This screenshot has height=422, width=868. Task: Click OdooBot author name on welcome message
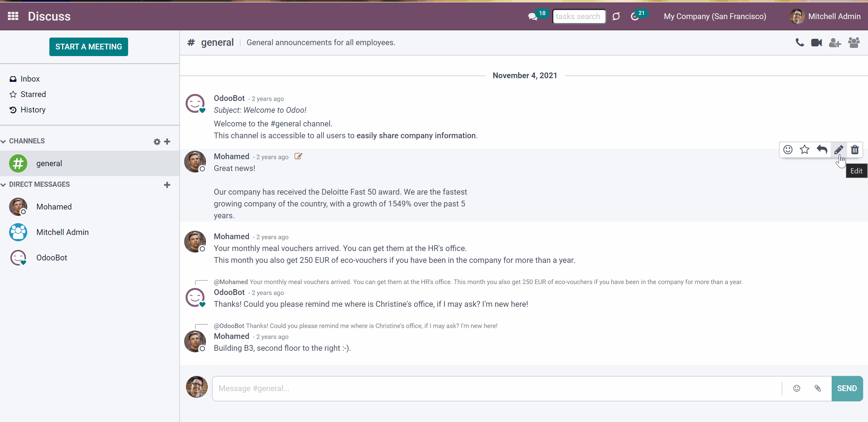pos(229,98)
